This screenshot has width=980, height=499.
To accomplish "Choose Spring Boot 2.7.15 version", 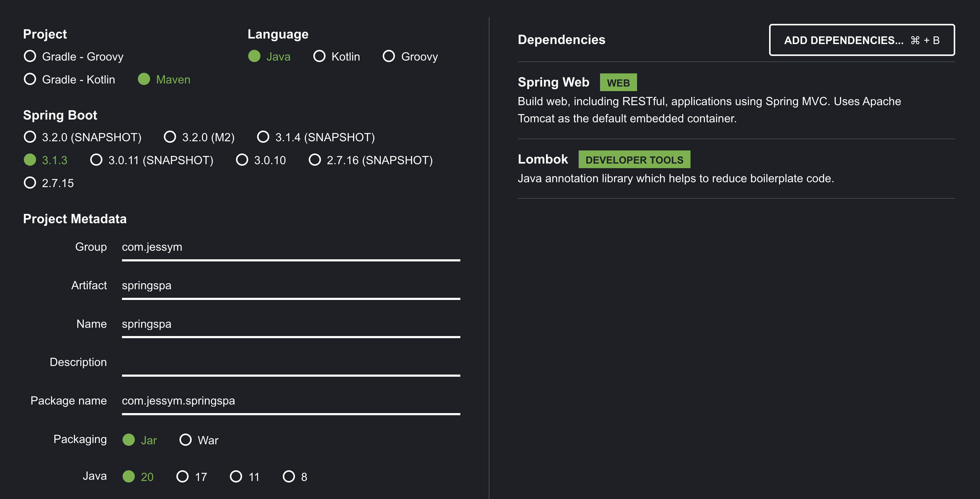I will point(48,183).
